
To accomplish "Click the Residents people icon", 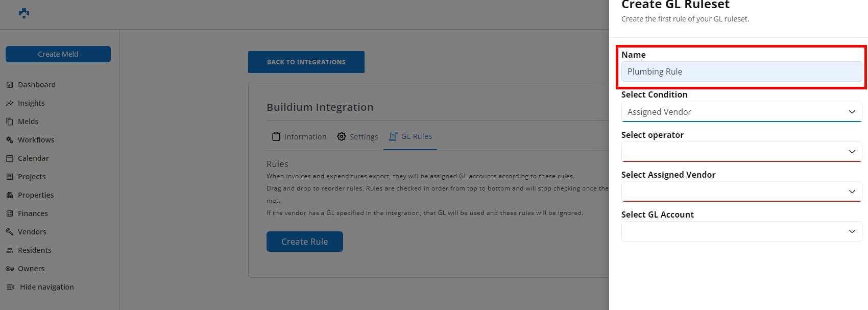I will (10, 250).
